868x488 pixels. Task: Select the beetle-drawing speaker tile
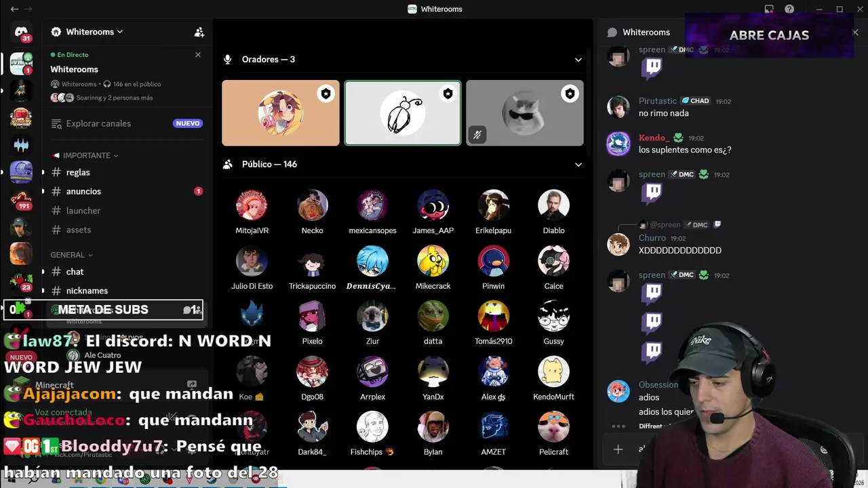pos(403,113)
